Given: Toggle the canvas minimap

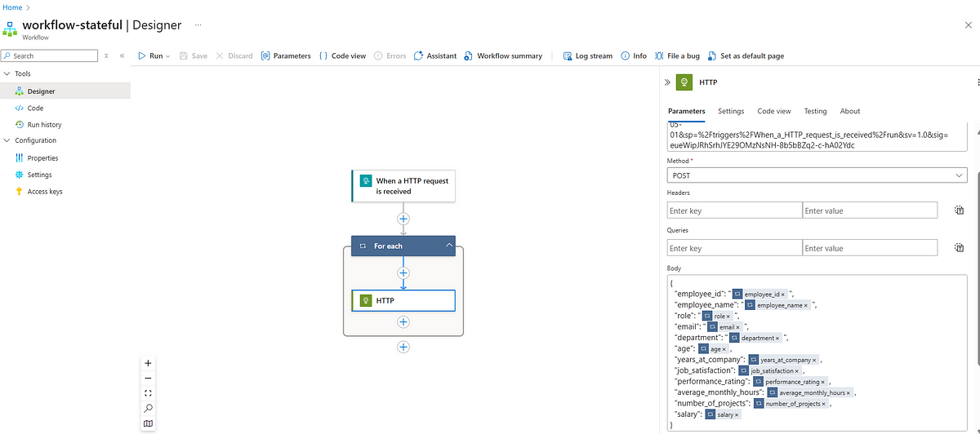Looking at the screenshot, I should [148, 423].
